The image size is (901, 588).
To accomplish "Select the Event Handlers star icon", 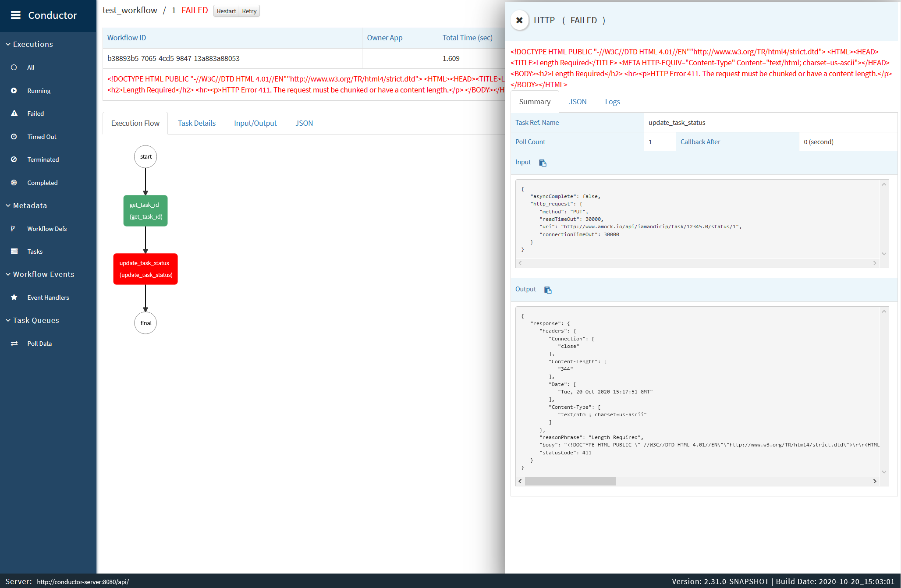I will pos(14,297).
